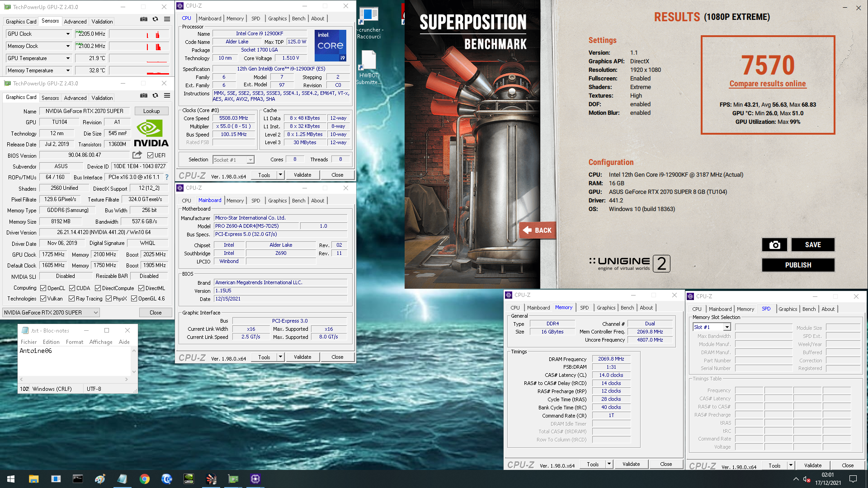
Task: Open the command prompt taskbar icon
Action: (x=78, y=479)
